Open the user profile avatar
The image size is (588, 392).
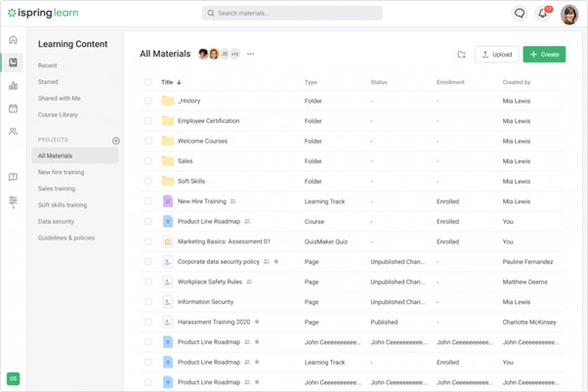[569, 15]
